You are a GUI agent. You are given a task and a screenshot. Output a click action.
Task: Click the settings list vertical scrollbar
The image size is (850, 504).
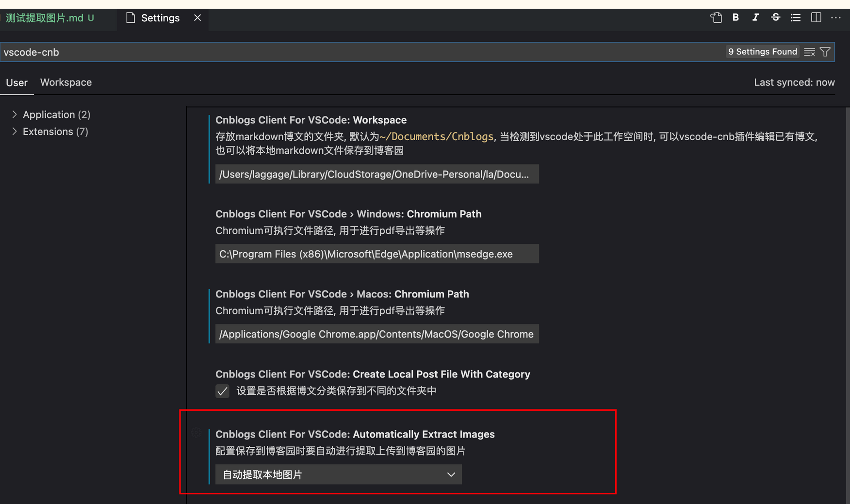[x=847, y=306]
